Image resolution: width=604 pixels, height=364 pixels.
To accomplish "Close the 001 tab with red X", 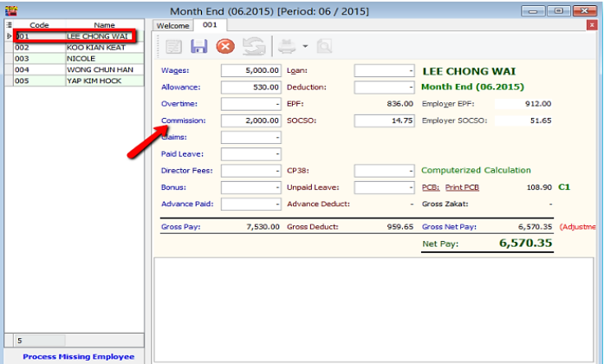I will pos(591,25).
